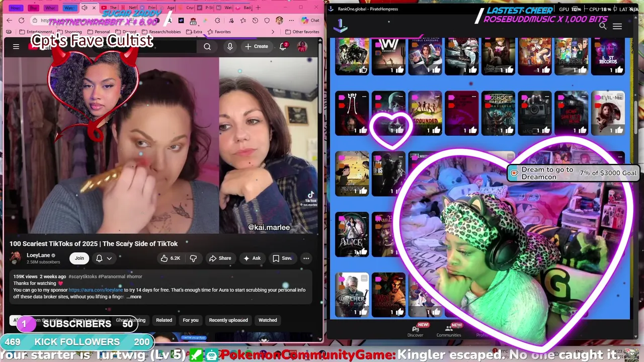Switch to the Crunchyroll browser tab
This screenshot has width=644, height=362.
pyautogui.click(x=186, y=8)
